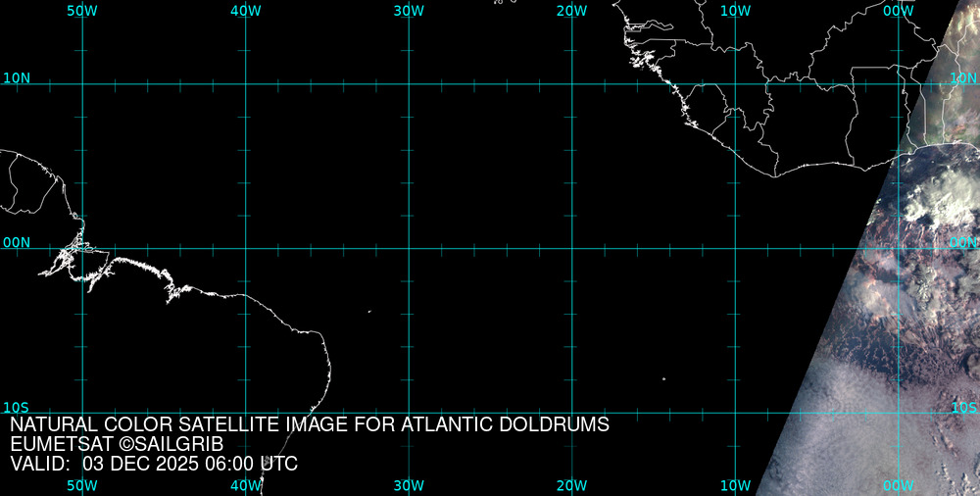The width and height of the screenshot is (980, 496).
Task: Click the equator and 30W grid intersection
Action: pos(409,248)
